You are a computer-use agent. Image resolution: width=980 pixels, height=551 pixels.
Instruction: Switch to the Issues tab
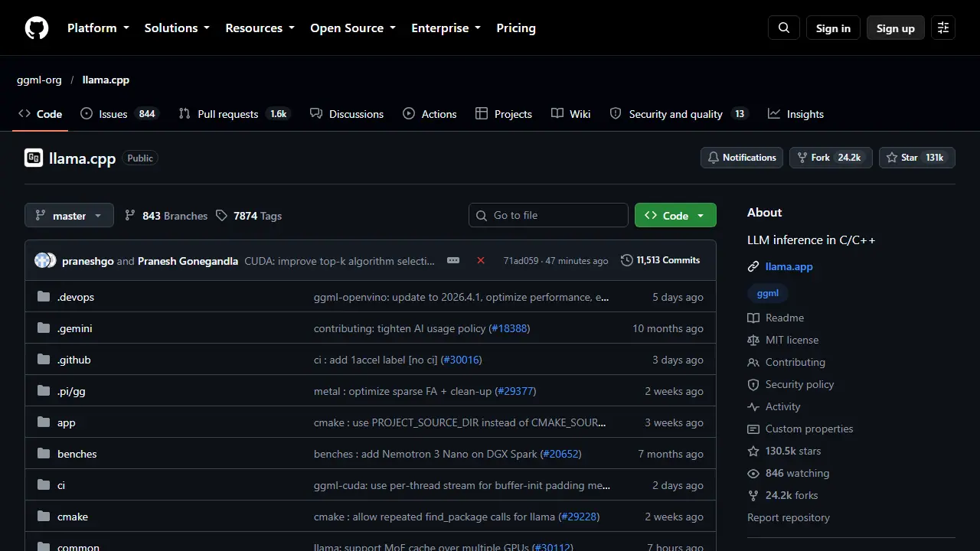119,114
